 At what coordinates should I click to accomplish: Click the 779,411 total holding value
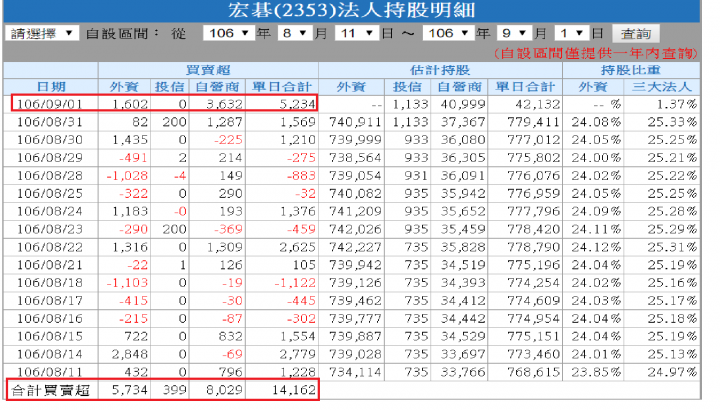point(534,122)
